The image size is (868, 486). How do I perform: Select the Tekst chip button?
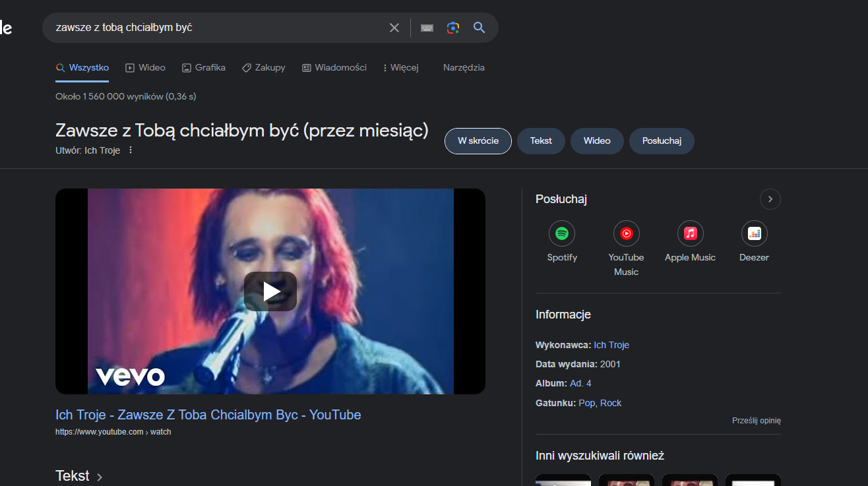[x=541, y=141]
